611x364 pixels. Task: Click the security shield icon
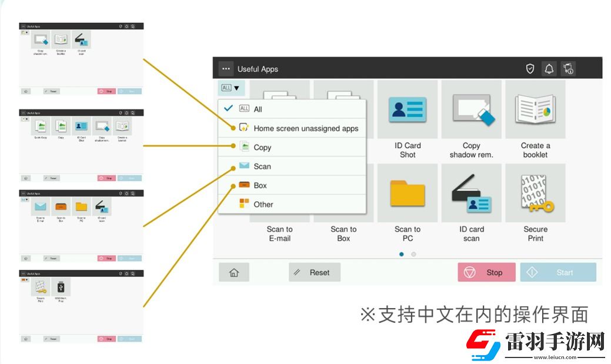click(530, 68)
